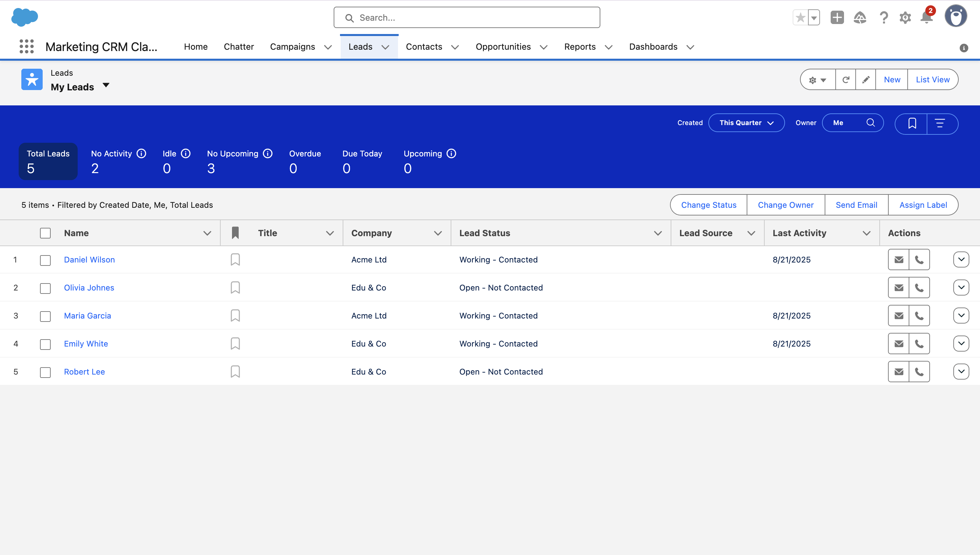Toggle label bookmark for Daniel Wilson
The height and width of the screenshot is (555, 980).
[x=235, y=259]
